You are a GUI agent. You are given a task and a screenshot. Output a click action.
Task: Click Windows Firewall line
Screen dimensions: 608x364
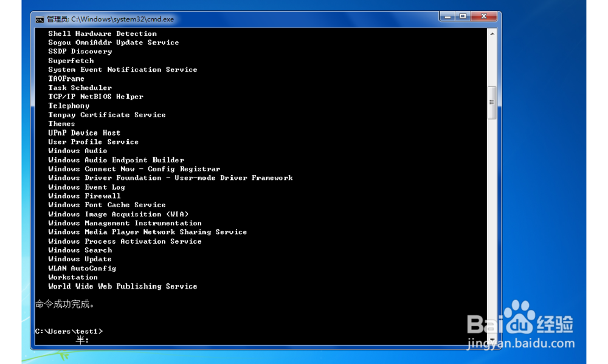(84, 196)
